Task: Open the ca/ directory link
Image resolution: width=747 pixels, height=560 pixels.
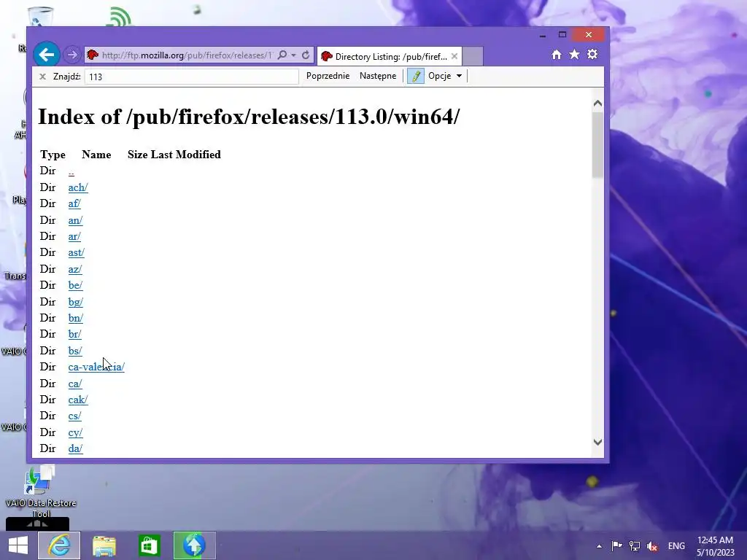Action: [x=75, y=384]
